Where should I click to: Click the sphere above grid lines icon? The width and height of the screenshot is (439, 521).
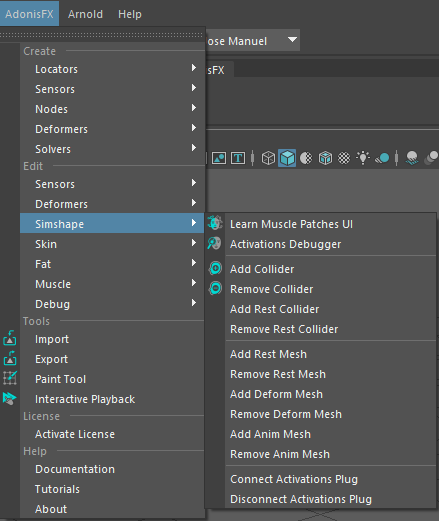click(x=412, y=158)
